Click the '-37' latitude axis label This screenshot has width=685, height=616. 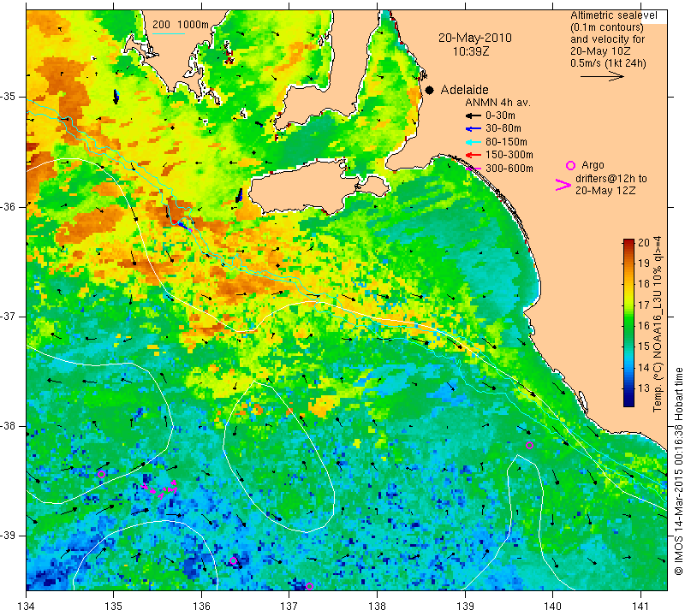click(x=9, y=316)
